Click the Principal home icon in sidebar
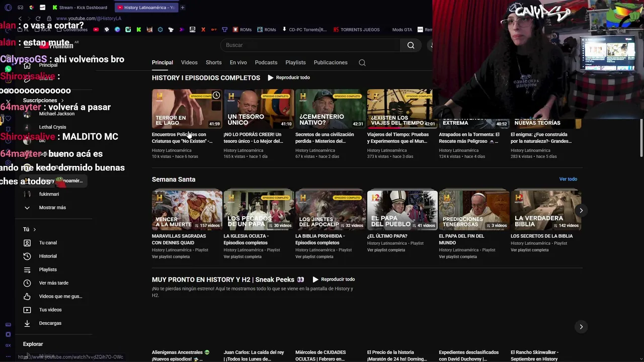Screen dimensions: 644x362 [x=27, y=65]
